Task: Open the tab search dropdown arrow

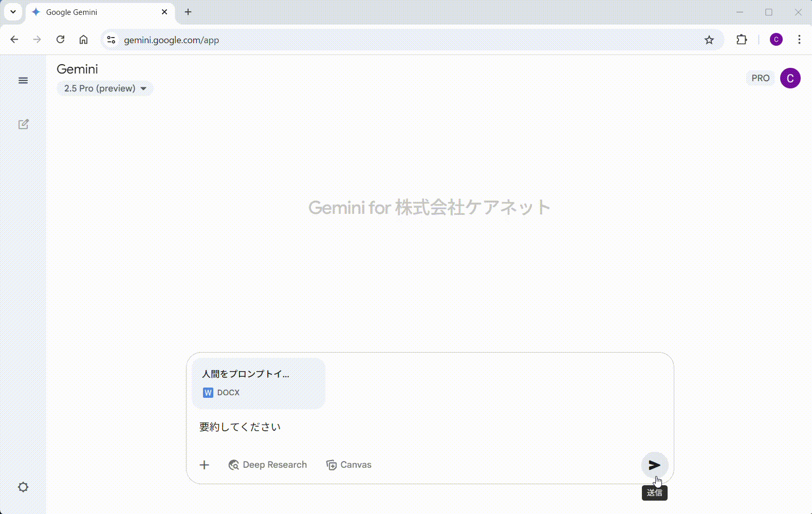Action: point(13,12)
